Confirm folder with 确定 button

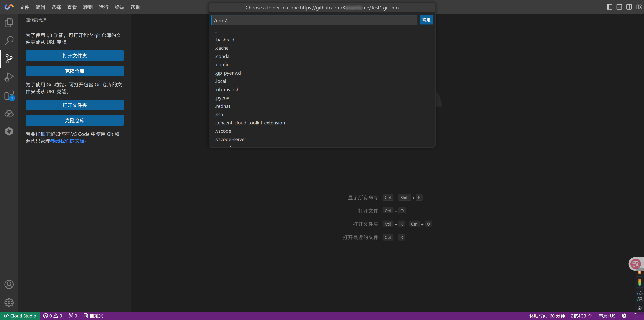point(426,20)
